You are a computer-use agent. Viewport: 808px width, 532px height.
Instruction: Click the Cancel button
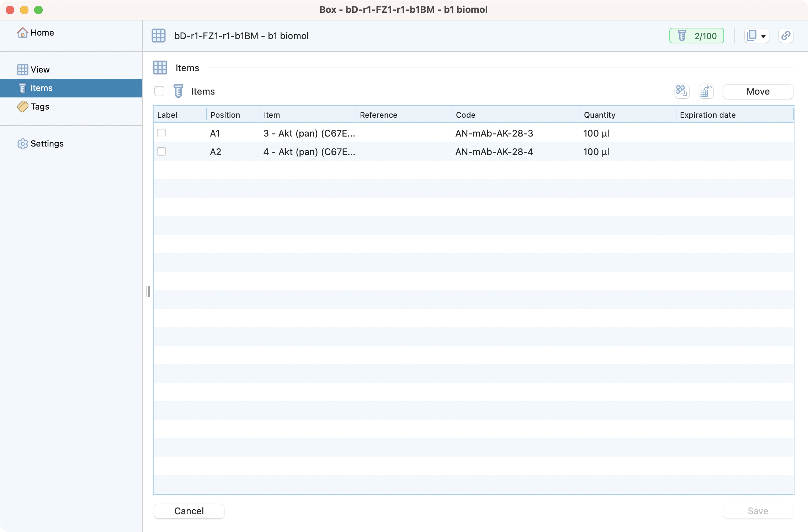tap(189, 511)
